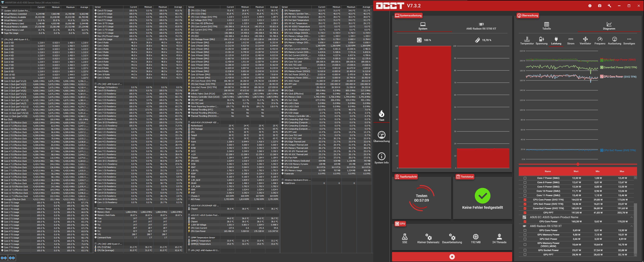Select Windows Hardware Errors header in HWiNFO
Viewport: 644px width, 262px height.
[x=326, y=180]
